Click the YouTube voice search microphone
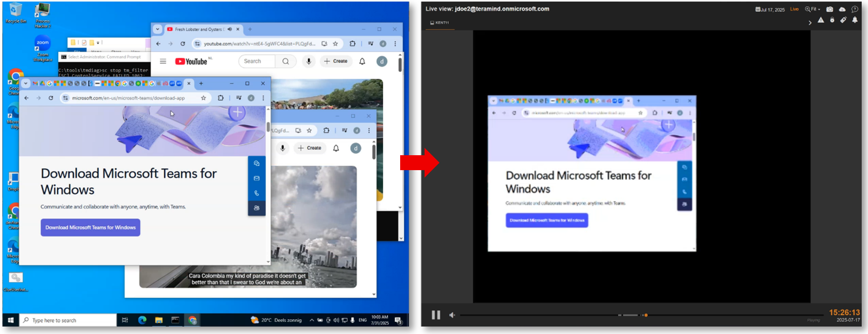 (x=309, y=61)
